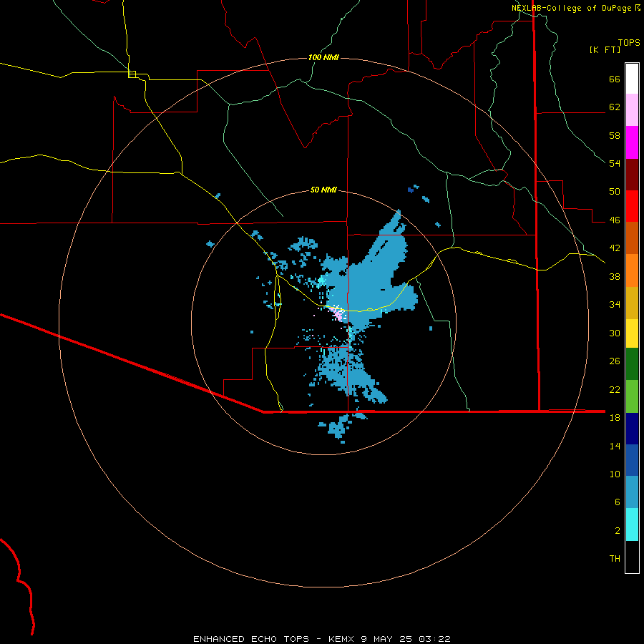
Task: Pick the light green legend swatch
Action: pyautogui.click(x=632, y=396)
